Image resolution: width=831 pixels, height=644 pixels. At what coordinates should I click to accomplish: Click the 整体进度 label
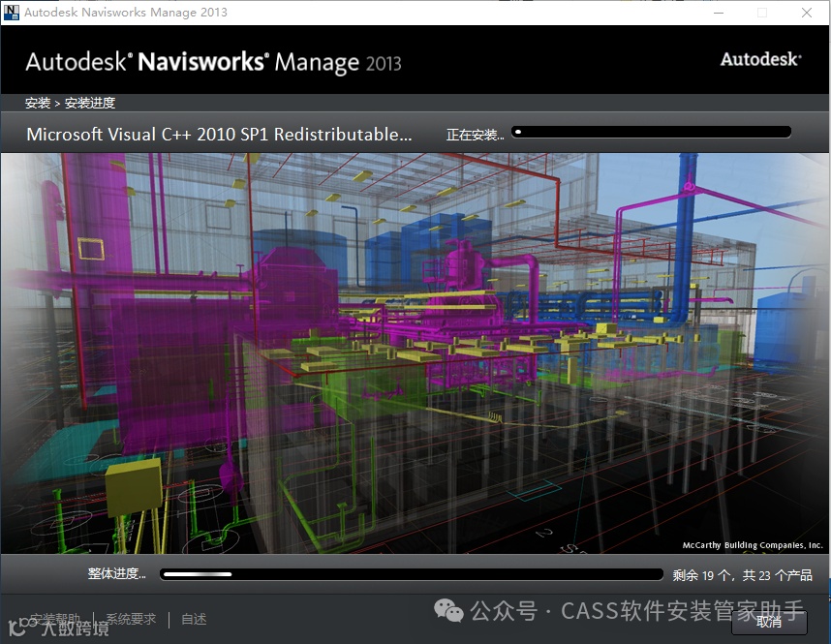(x=116, y=573)
